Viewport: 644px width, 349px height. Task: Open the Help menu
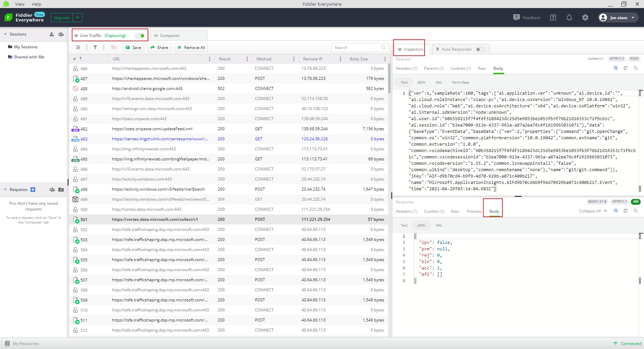[37, 4]
